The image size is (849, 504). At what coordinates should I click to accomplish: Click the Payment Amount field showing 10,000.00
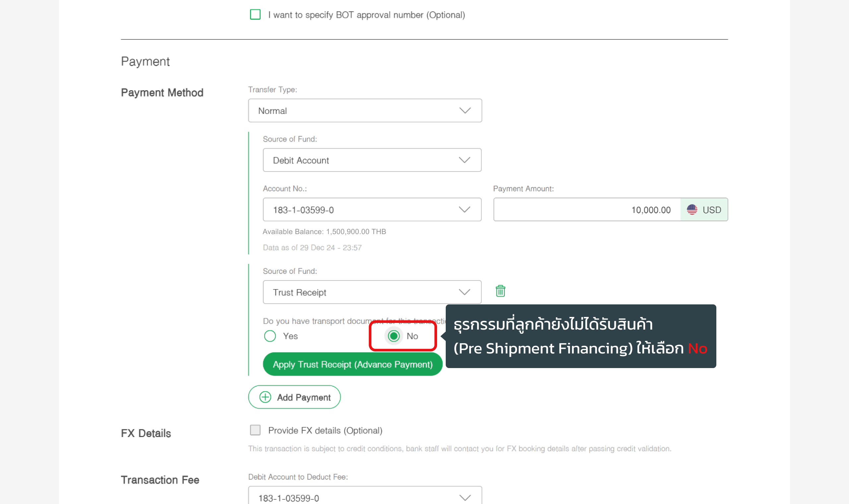point(587,210)
